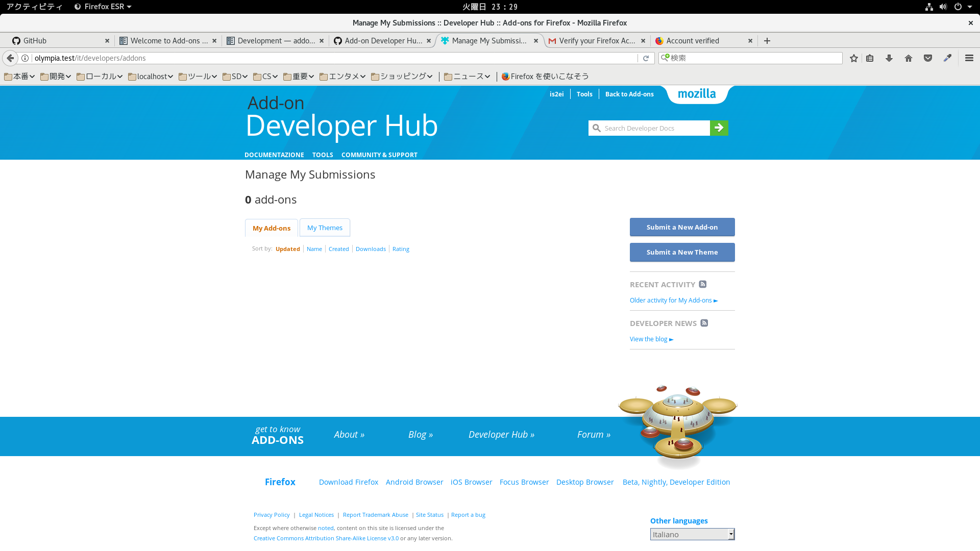Sort add-ons by Rating
The height and width of the screenshot is (551, 980).
point(401,249)
